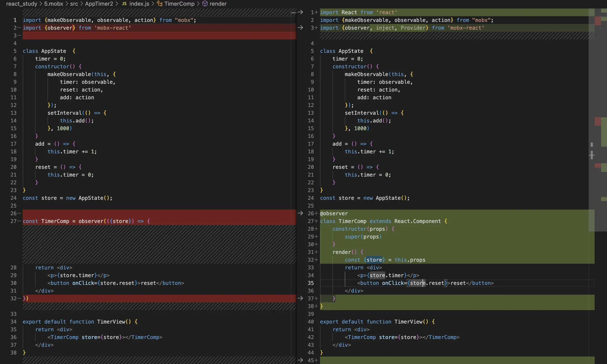Click 'const store = new AppState()' in left pane

(68, 198)
